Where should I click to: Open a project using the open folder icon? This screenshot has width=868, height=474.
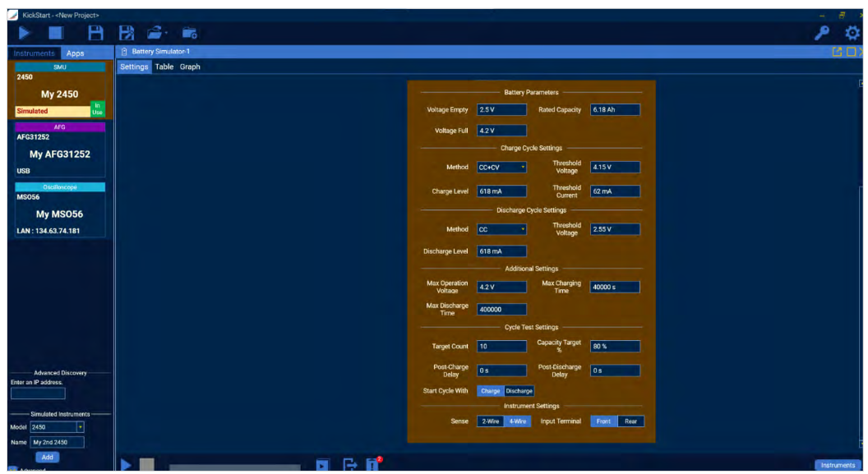pos(155,33)
